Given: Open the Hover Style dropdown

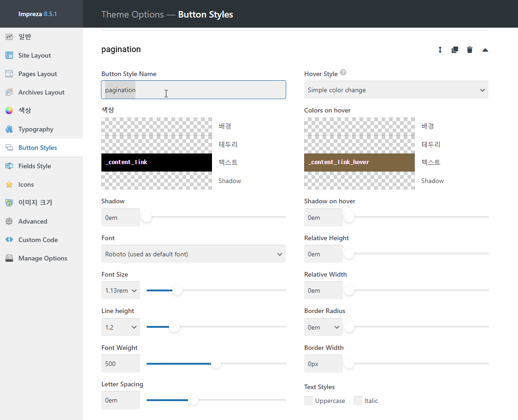Looking at the screenshot, I should pos(396,90).
